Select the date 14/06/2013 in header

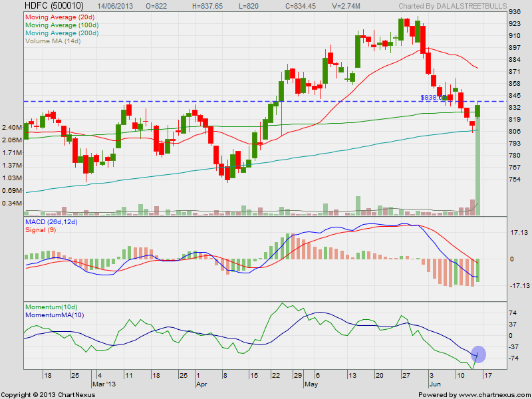click(115, 6)
